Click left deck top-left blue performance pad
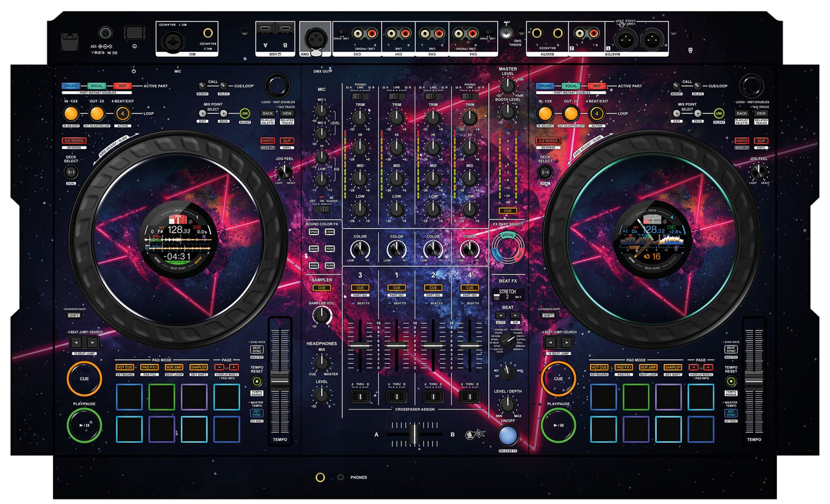The height and width of the screenshot is (504, 830). pos(129,396)
